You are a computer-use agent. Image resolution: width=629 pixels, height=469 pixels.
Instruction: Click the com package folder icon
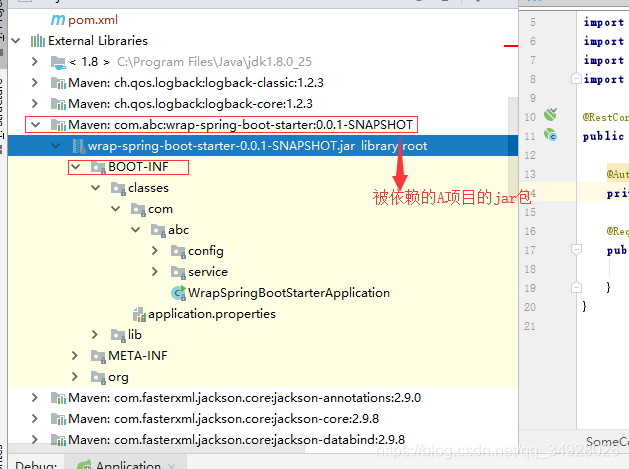click(138, 209)
